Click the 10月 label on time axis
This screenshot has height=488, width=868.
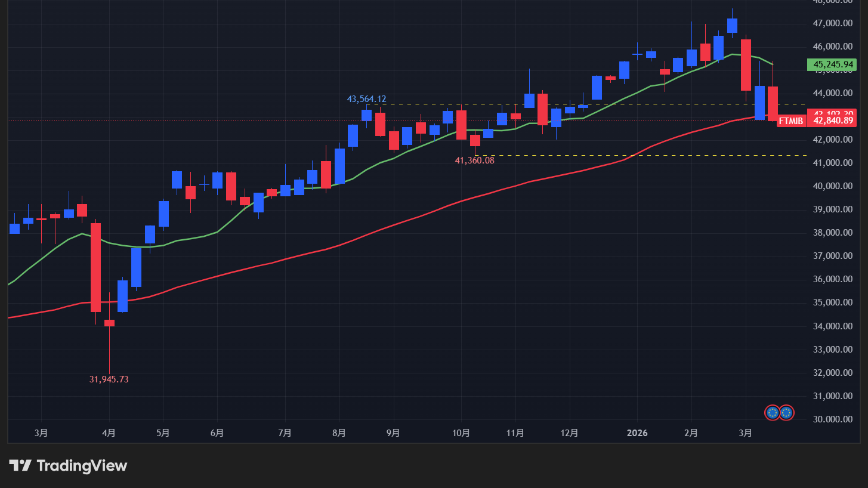461,432
